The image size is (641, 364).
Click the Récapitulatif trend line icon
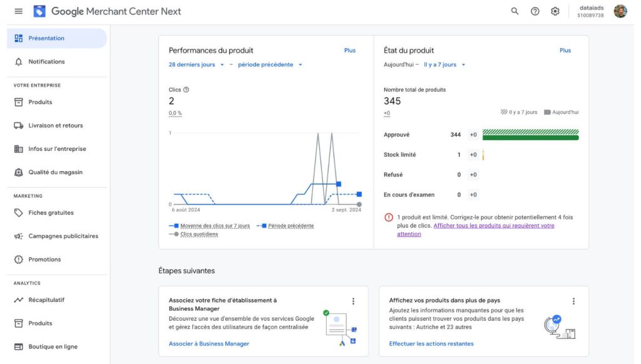[18, 300]
